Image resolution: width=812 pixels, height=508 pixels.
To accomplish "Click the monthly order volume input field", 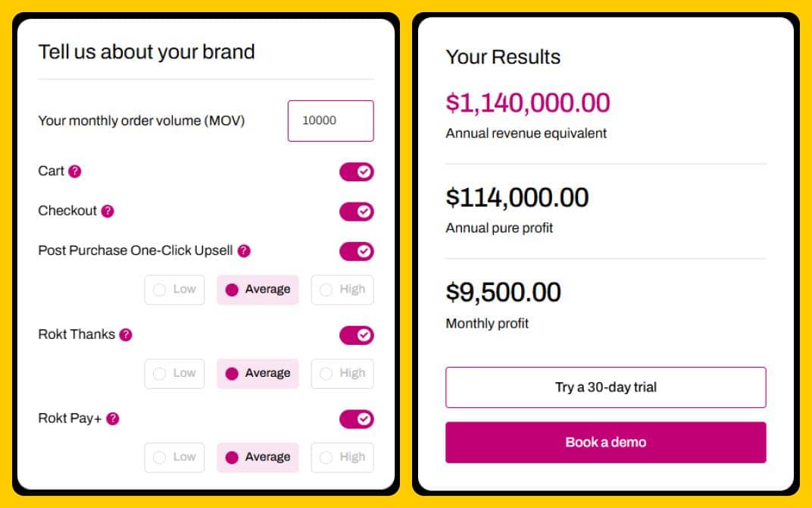I will (x=330, y=121).
